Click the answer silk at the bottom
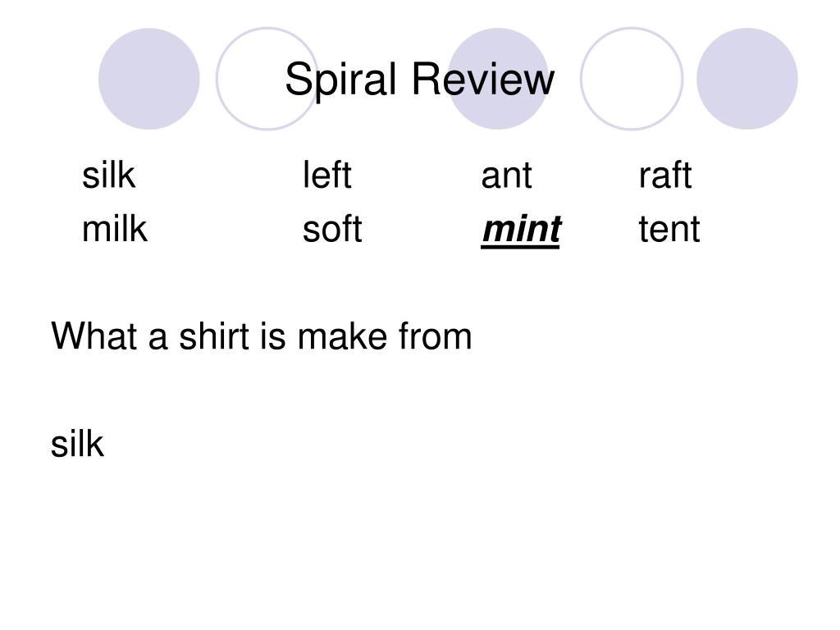840x630 pixels. (77, 444)
